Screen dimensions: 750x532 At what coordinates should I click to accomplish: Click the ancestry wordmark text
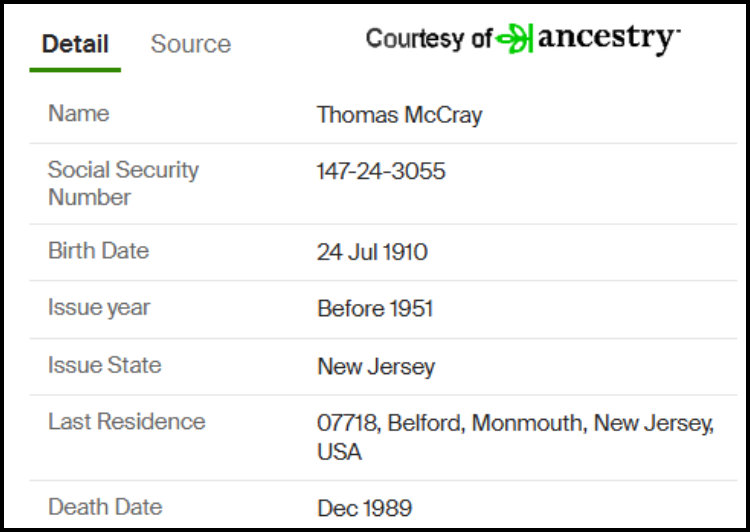point(608,38)
